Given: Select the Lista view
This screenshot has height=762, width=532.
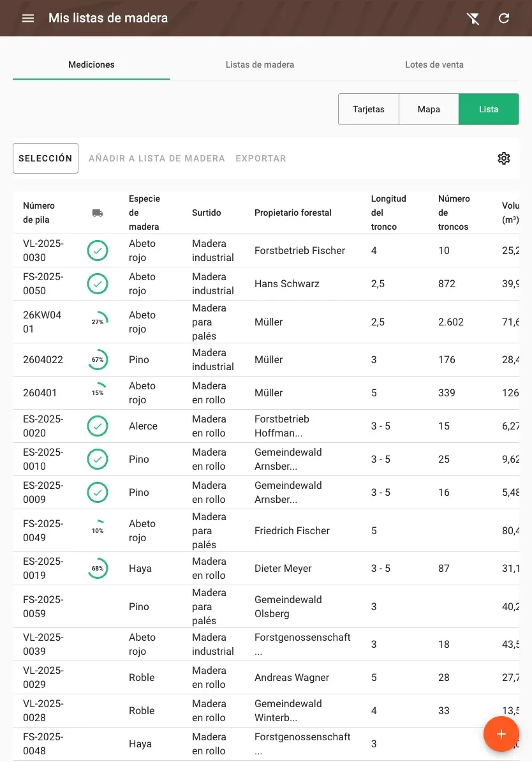Looking at the screenshot, I should [x=489, y=109].
